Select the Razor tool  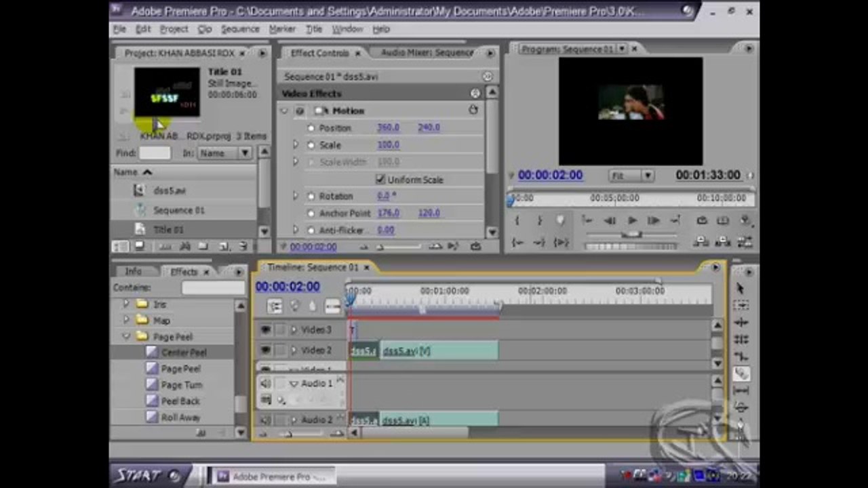741,373
